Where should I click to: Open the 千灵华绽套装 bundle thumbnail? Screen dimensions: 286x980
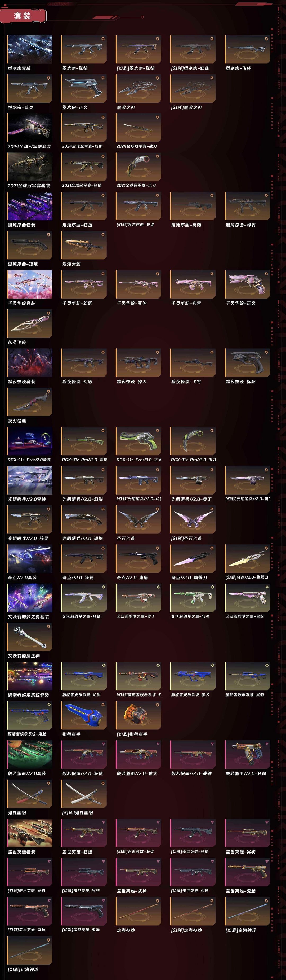(x=30, y=285)
